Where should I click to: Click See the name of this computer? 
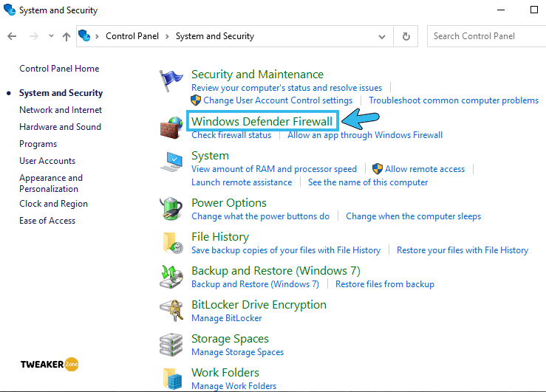point(368,182)
